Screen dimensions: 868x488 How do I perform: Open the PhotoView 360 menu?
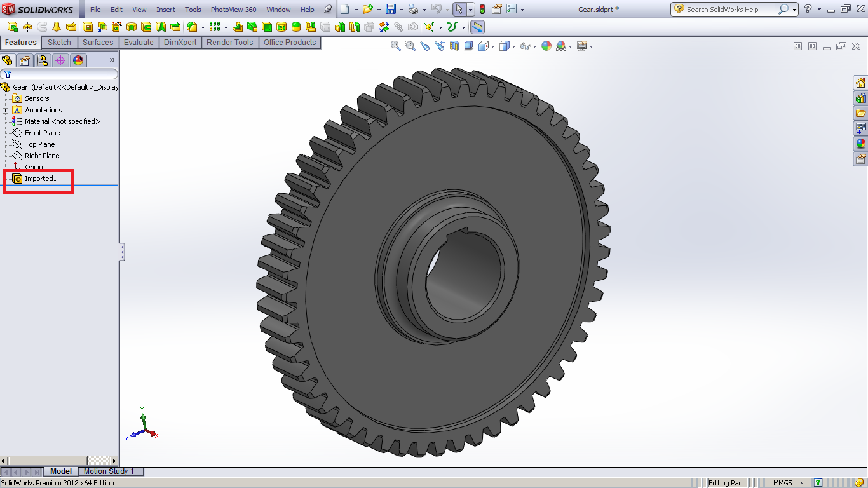[234, 10]
